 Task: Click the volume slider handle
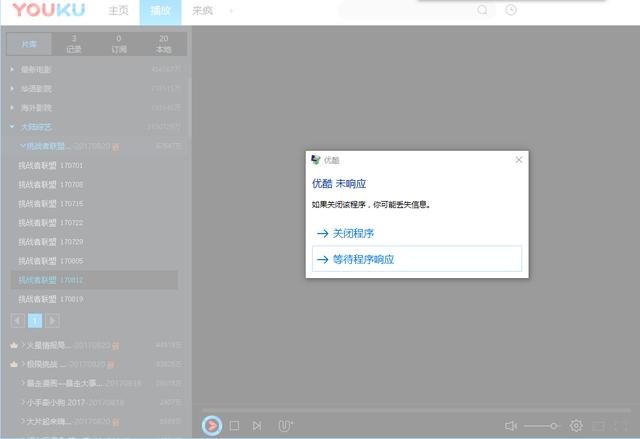point(553,426)
